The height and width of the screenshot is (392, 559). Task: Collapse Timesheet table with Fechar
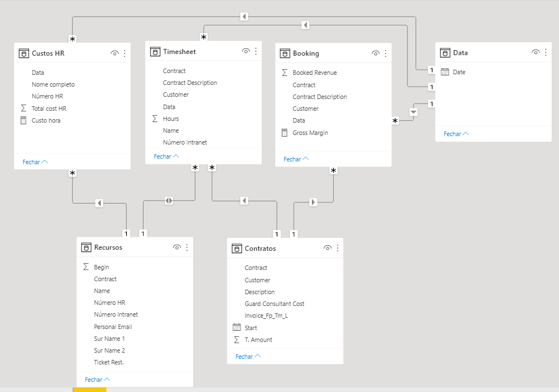point(167,157)
